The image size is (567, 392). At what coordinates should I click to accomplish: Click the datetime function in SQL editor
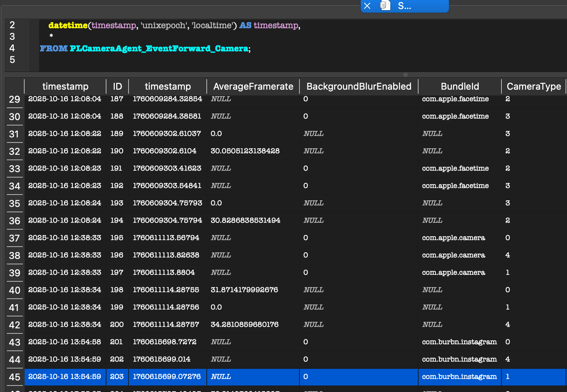point(68,25)
